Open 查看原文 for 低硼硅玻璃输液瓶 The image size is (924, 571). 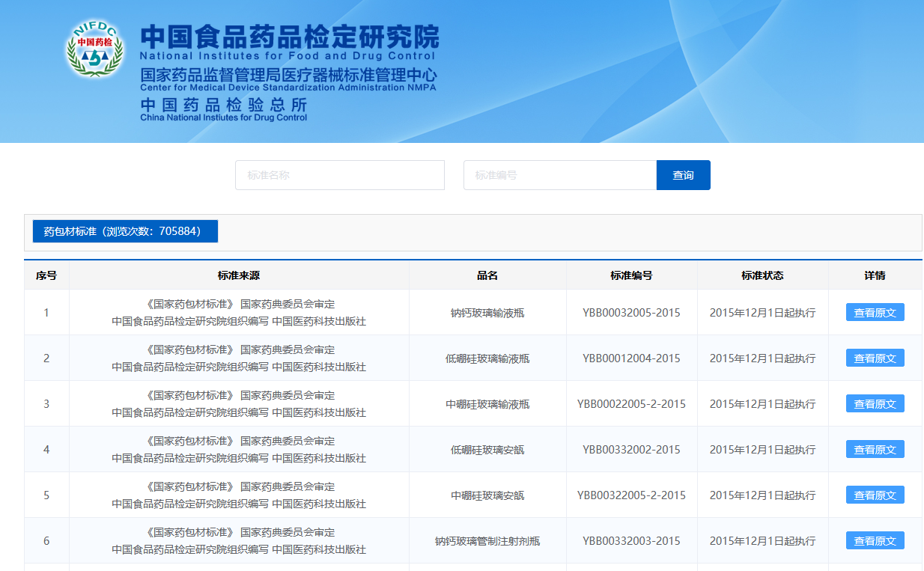click(x=875, y=358)
